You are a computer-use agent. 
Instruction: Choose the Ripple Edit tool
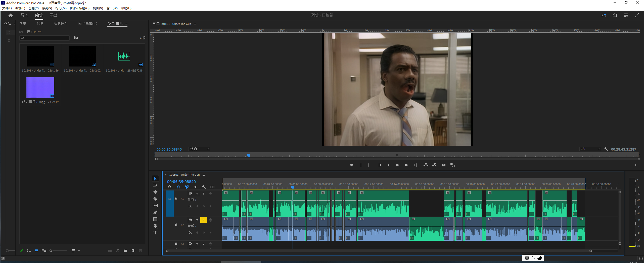(155, 192)
